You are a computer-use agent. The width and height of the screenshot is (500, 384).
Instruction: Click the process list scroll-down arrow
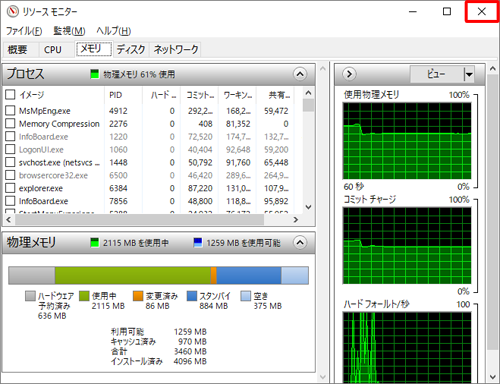tap(308, 207)
